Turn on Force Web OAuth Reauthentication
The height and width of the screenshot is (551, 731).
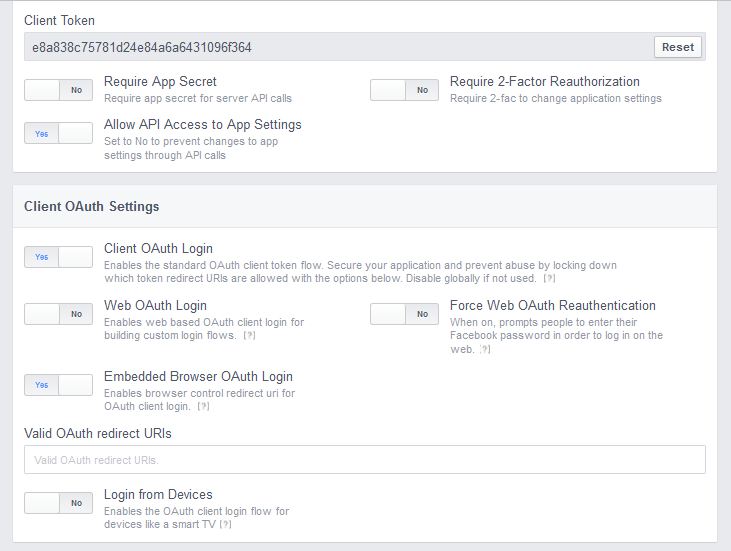coord(404,314)
